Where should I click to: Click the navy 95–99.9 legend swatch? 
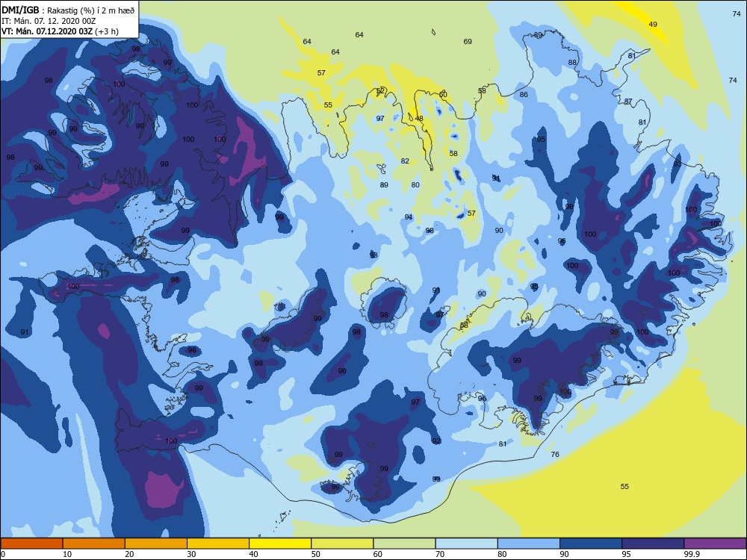coord(653,544)
